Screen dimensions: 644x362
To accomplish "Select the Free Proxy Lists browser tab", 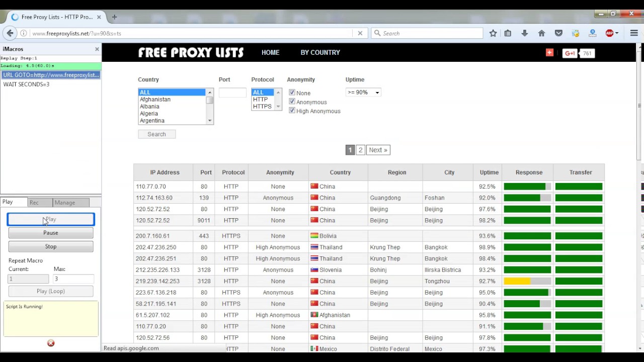I will (x=57, y=17).
